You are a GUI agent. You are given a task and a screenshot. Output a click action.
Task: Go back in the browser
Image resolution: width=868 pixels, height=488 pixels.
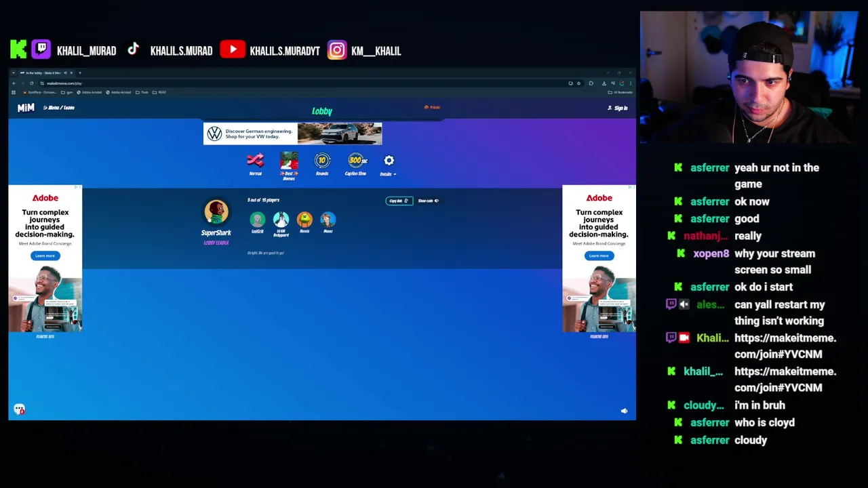click(14, 83)
